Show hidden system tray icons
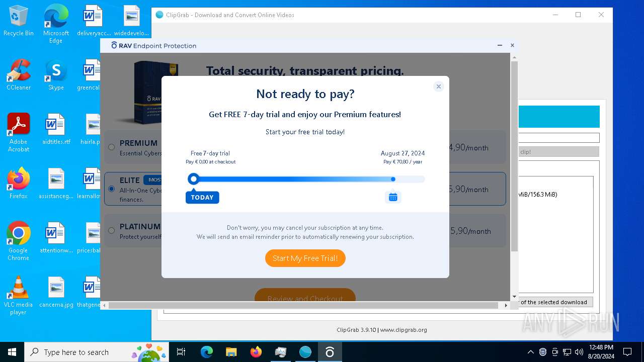The height and width of the screenshot is (362, 644). [530, 352]
